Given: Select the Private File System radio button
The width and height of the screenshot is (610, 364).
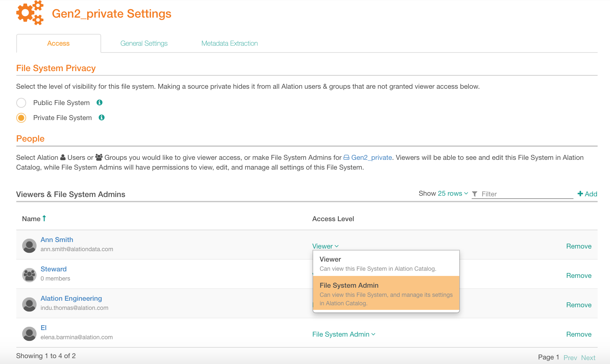Looking at the screenshot, I should point(21,118).
